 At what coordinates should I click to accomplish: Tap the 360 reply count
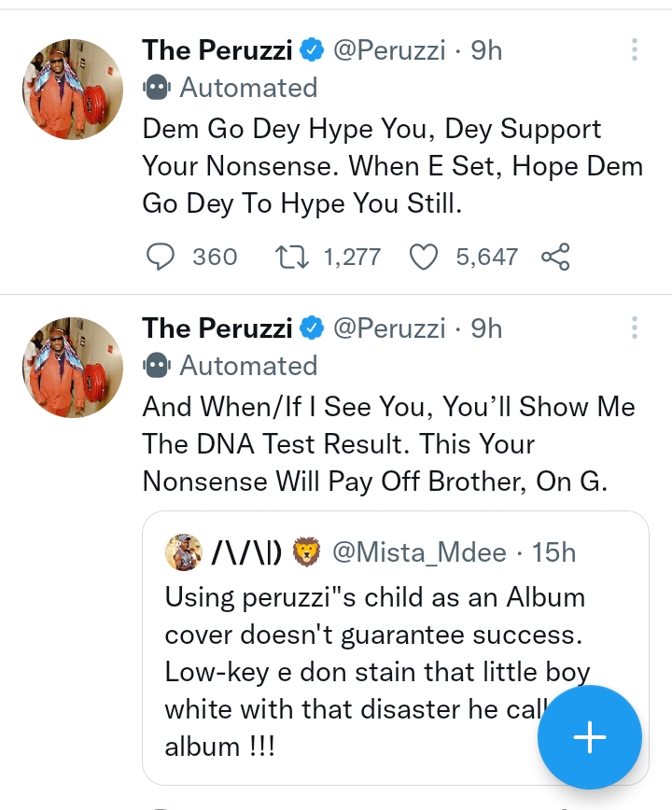point(215,257)
